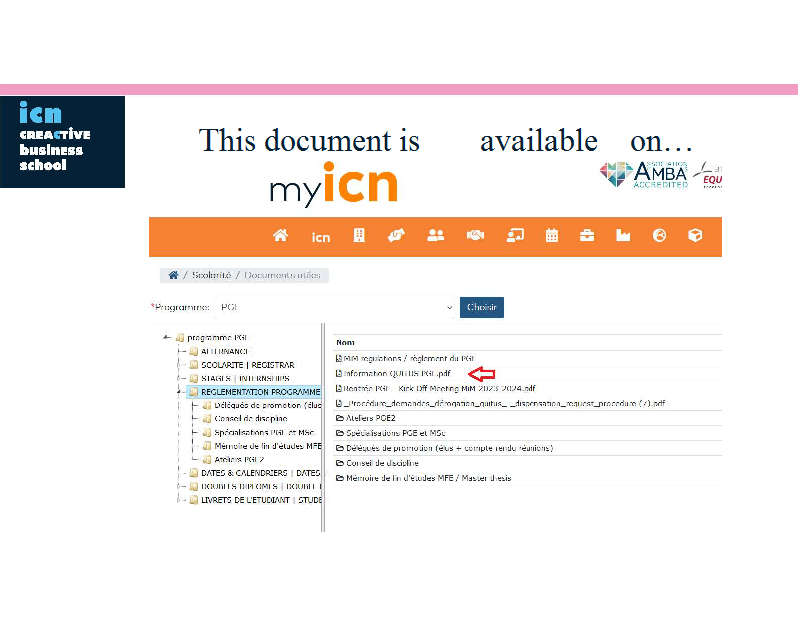800x618 pixels.
Task: Click the globe icon in navbar
Action: (659, 235)
